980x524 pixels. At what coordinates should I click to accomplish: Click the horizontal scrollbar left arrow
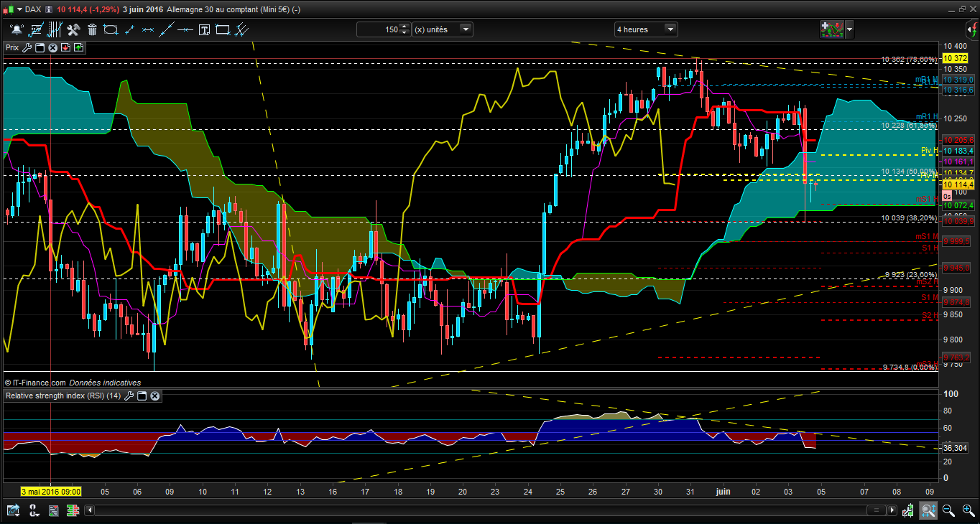coord(89,510)
